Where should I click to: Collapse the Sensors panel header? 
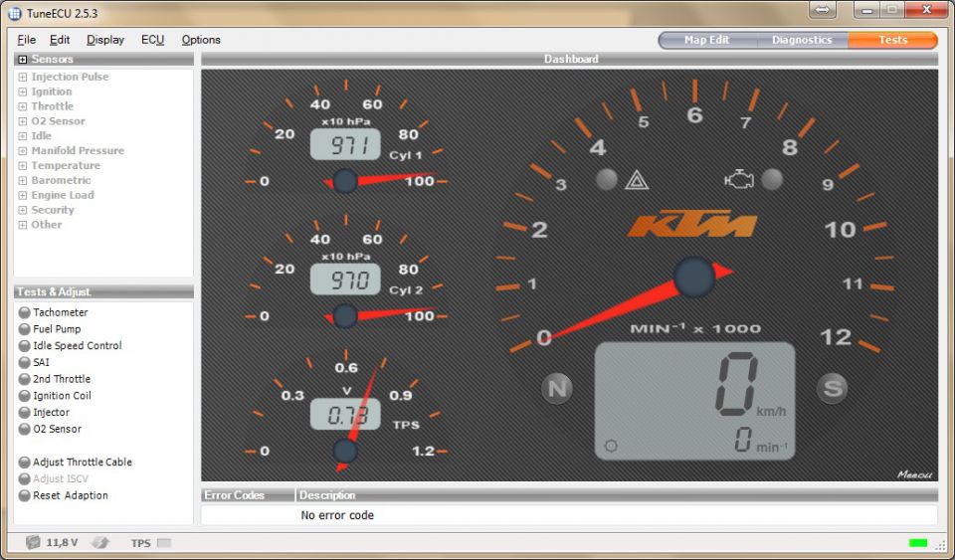(23, 60)
